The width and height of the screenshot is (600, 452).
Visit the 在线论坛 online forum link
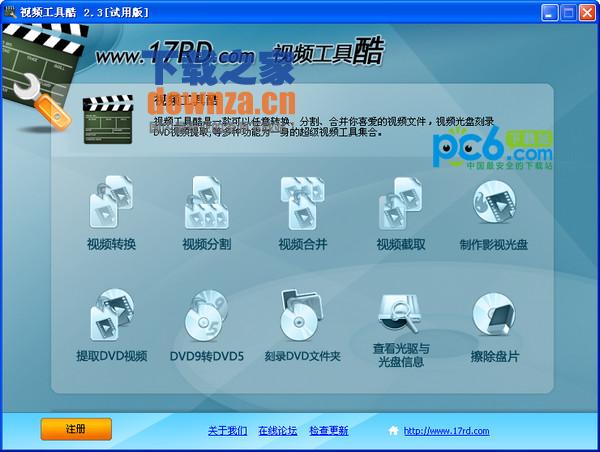click(277, 431)
